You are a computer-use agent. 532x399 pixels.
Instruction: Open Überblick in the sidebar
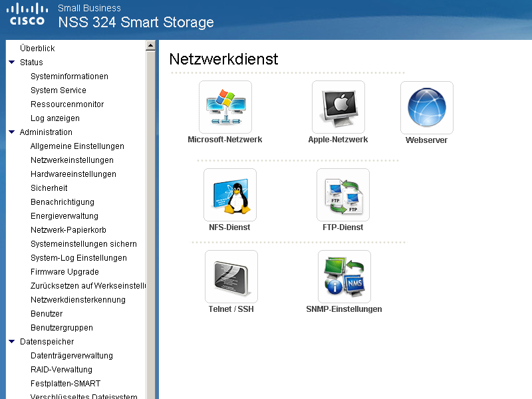click(x=37, y=48)
